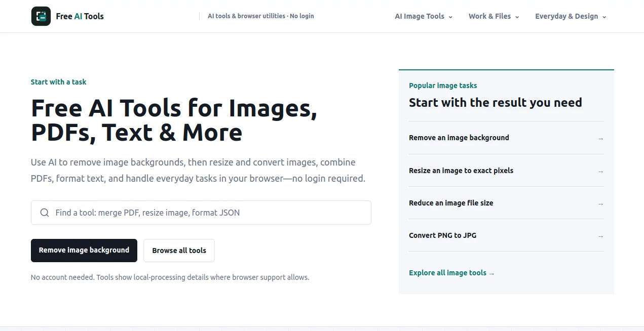
Task: Open Reduce an image file size task
Action: pos(506,203)
